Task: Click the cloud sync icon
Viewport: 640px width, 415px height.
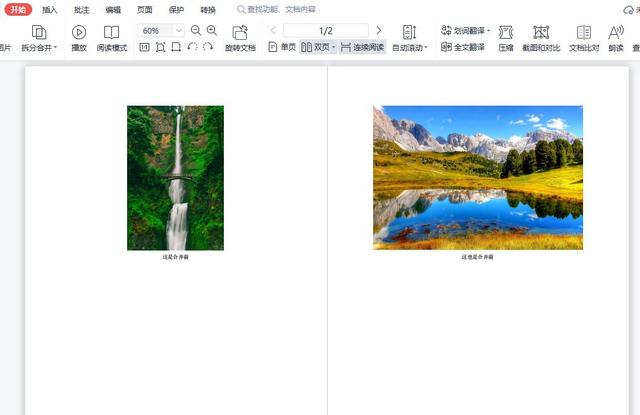Action: coord(629,10)
